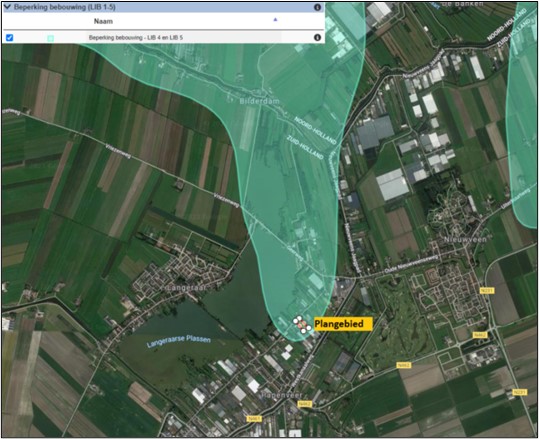Viewport: 539px width, 439px height.
Task: Click the Langeraarse Plassen lake label
Action: coord(179,341)
